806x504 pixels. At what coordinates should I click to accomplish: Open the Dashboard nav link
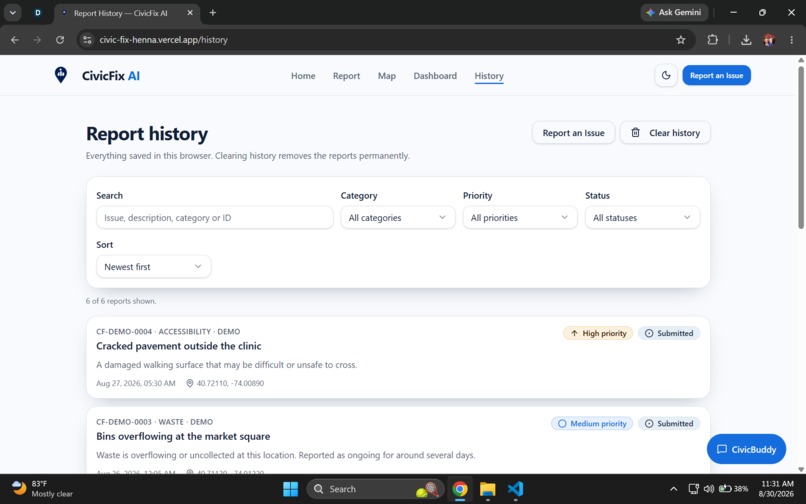tap(435, 76)
